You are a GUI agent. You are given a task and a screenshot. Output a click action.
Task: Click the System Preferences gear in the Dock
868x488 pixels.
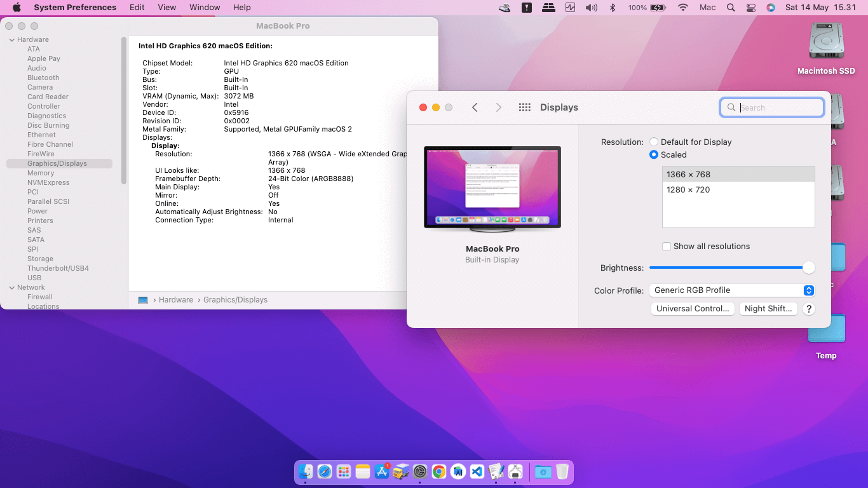(x=420, y=471)
